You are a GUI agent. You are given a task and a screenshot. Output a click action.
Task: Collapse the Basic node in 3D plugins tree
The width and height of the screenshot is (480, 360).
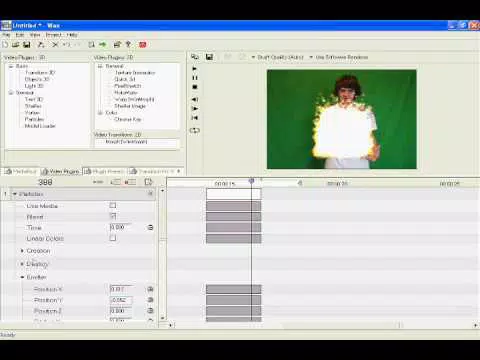pos(11,66)
